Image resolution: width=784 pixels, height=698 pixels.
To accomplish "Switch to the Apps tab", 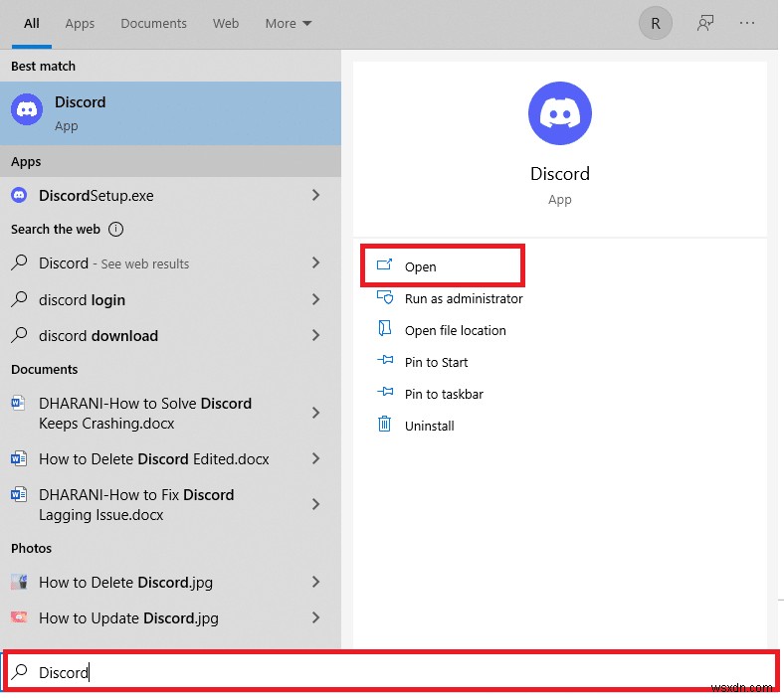I will [x=80, y=23].
